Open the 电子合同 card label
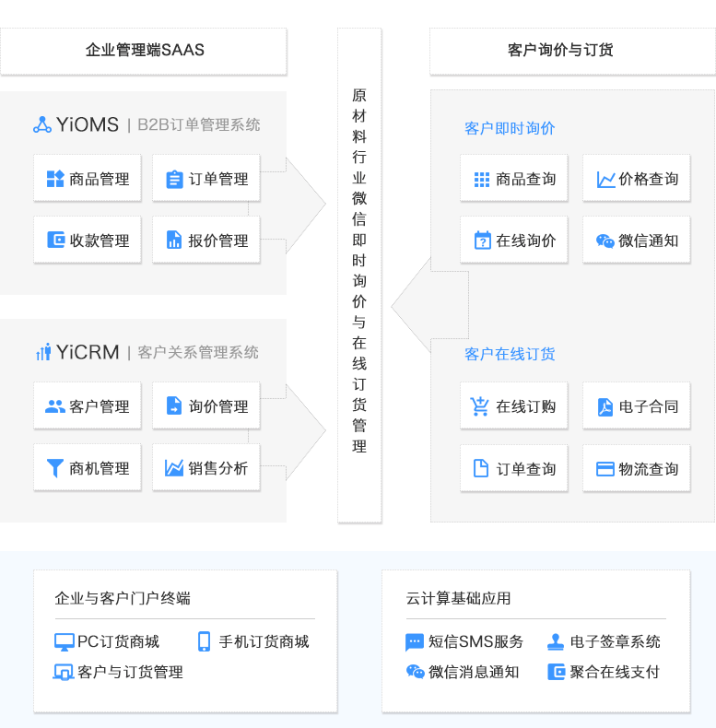Viewport: 716px width, 728px height. pos(648,406)
